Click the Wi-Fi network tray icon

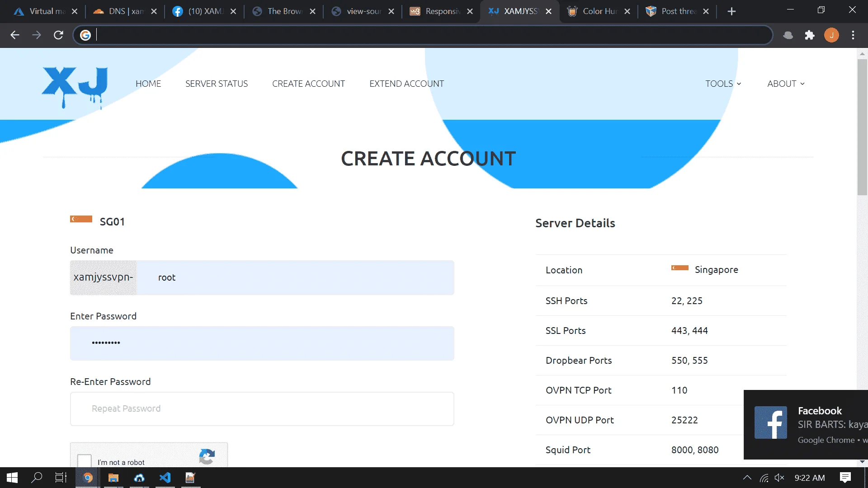point(764,478)
